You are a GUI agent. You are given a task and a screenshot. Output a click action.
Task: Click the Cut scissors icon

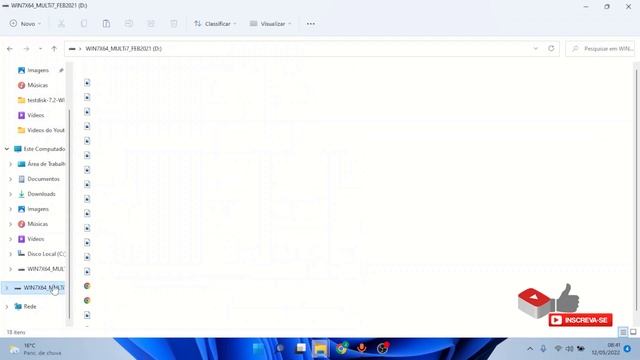tap(61, 24)
